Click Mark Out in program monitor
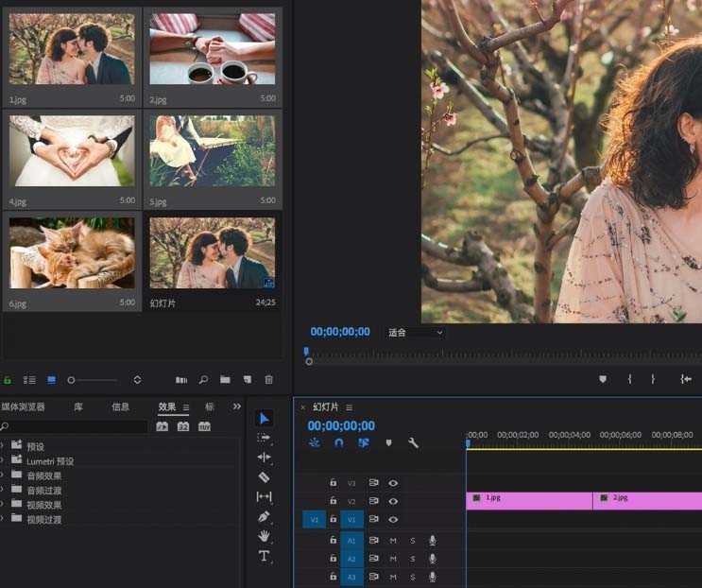 (x=653, y=379)
